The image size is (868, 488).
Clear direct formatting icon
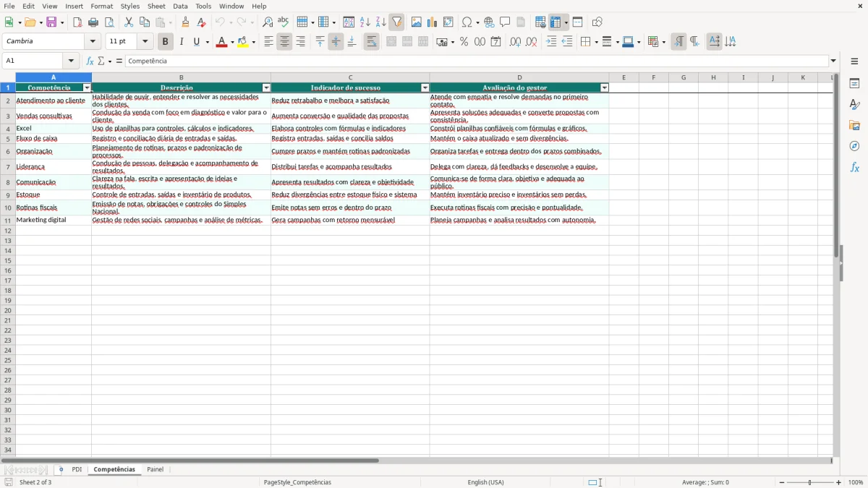[x=201, y=22]
